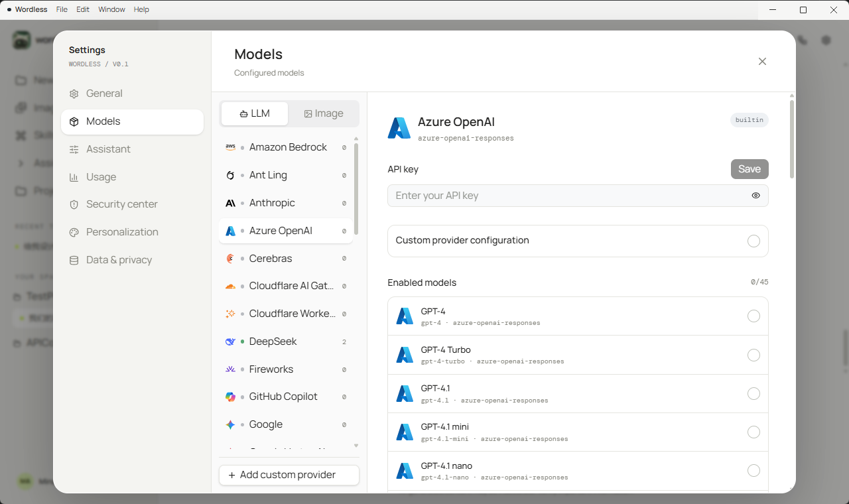Image resolution: width=849 pixels, height=504 pixels.
Task: Open the Window menu
Action: [x=111, y=10]
